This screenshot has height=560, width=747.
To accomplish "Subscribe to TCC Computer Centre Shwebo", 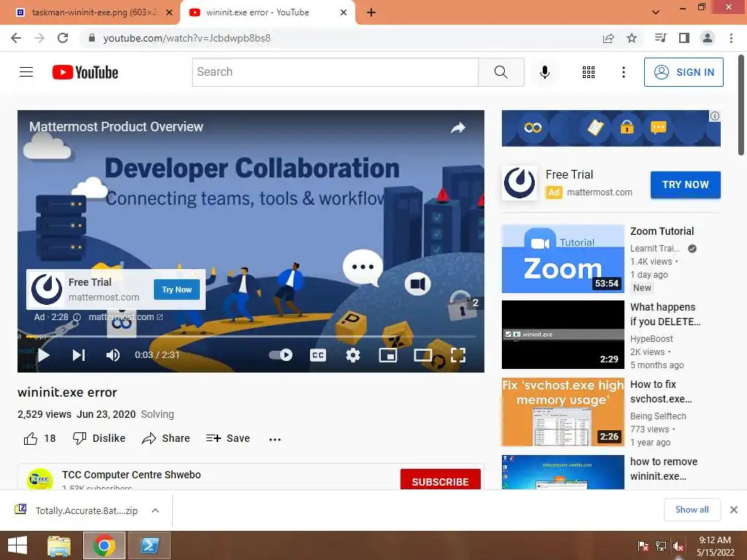I will [x=440, y=480].
